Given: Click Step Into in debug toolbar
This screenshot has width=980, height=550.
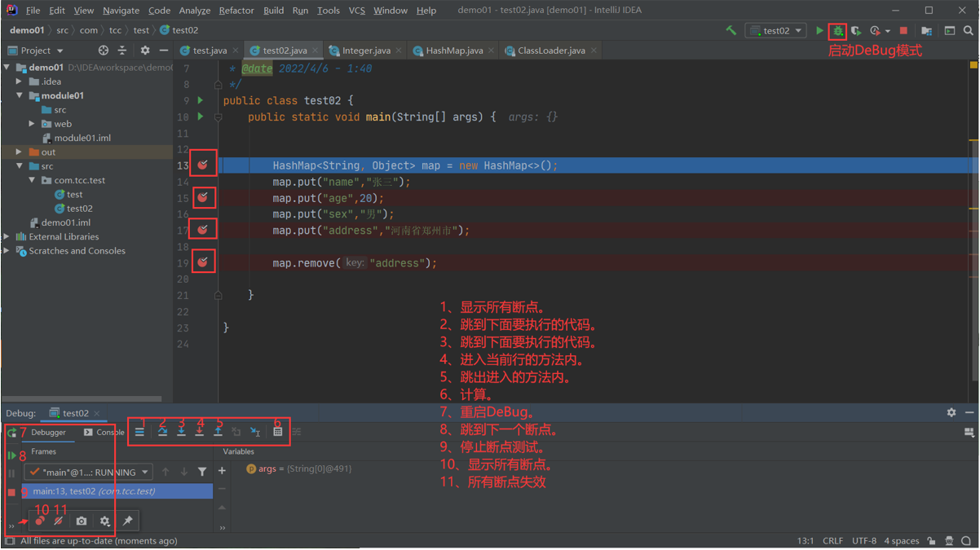Looking at the screenshot, I should (181, 432).
